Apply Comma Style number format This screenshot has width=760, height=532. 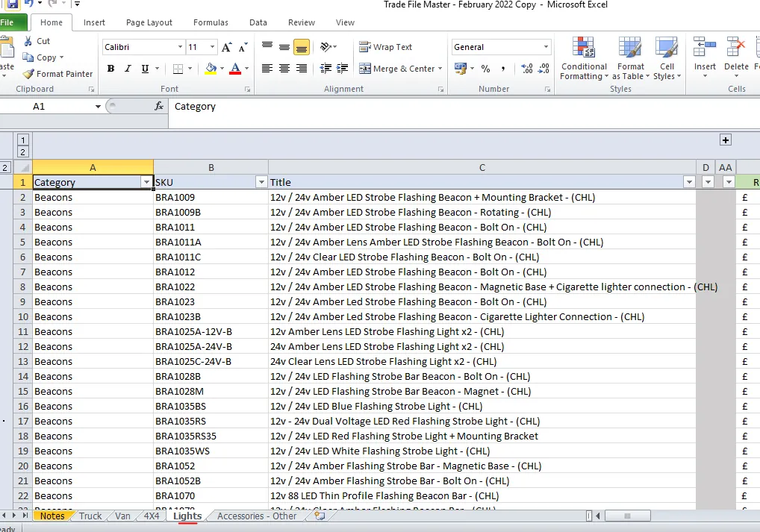[503, 69]
